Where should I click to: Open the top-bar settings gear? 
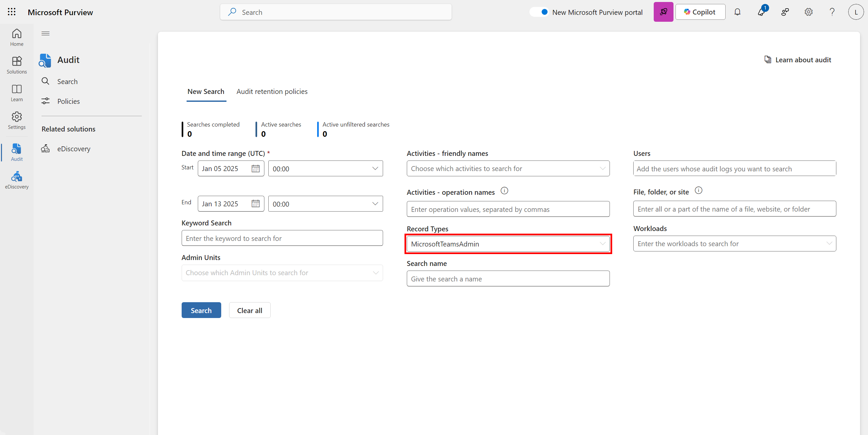(808, 12)
